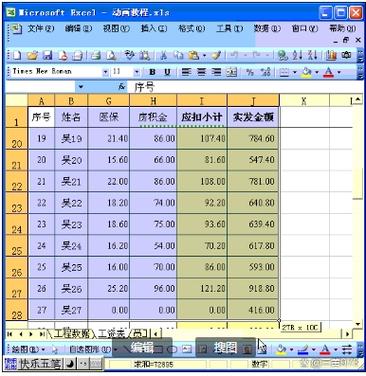Select the 实发金额 header cell
Image resolution: width=366 pixels, height=376 pixels.
point(253,117)
